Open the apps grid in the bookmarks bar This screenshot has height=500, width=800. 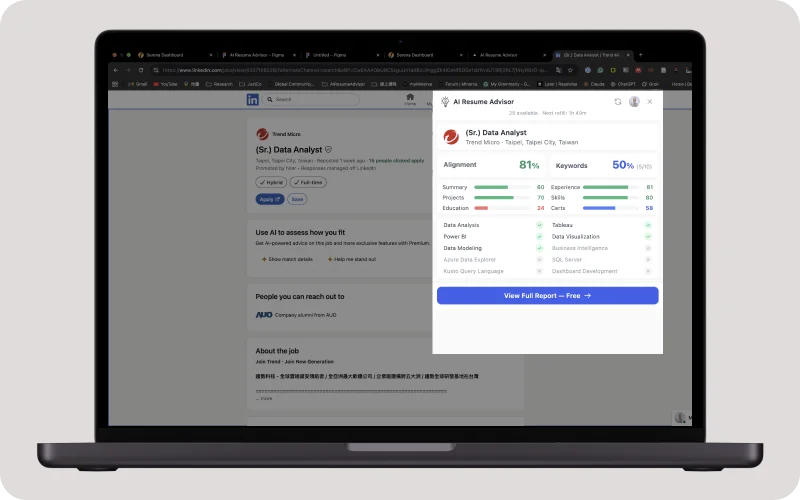click(115, 84)
